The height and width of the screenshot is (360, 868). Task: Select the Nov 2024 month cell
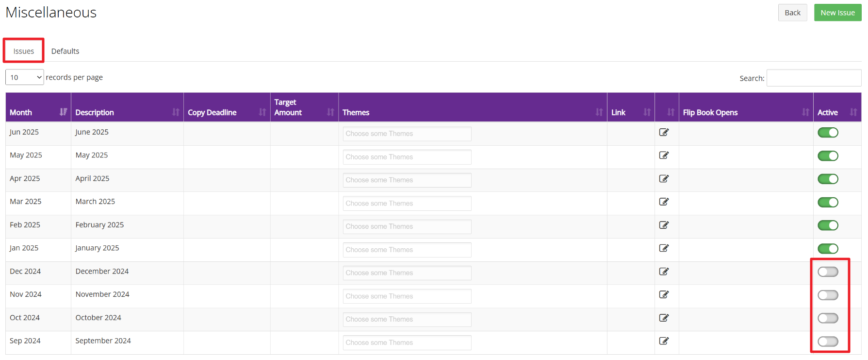pyautogui.click(x=38, y=296)
